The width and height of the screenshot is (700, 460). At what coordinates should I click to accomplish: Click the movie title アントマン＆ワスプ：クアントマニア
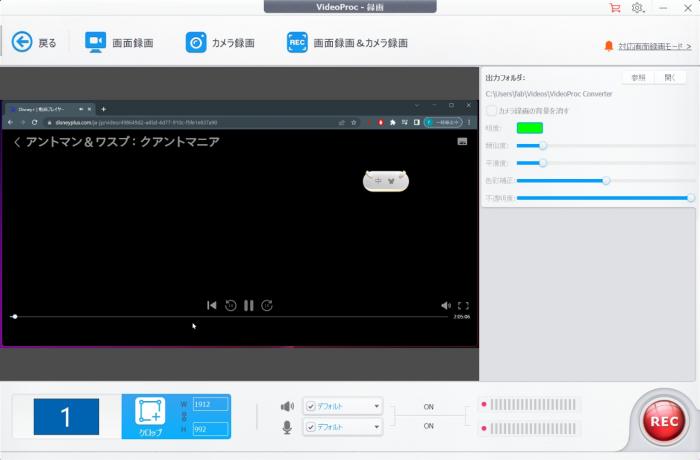click(x=123, y=142)
